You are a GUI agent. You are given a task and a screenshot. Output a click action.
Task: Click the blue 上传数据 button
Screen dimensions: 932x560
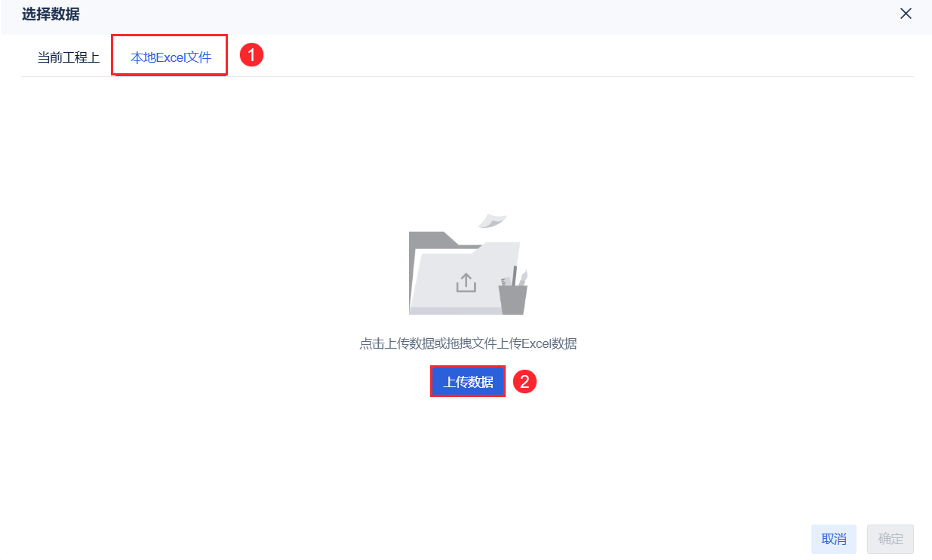tap(468, 382)
